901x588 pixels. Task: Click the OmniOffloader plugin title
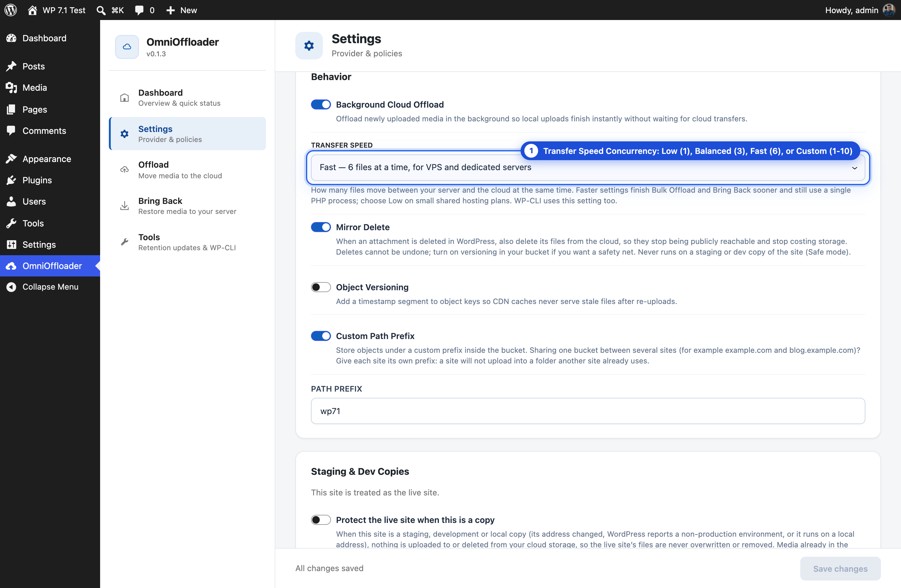click(182, 42)
